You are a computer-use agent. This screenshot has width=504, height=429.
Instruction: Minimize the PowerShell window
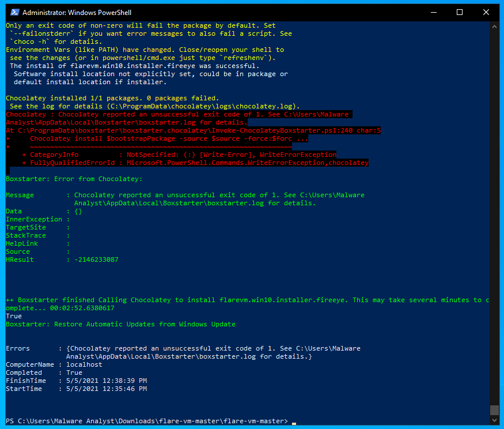[x=434, y=12]
